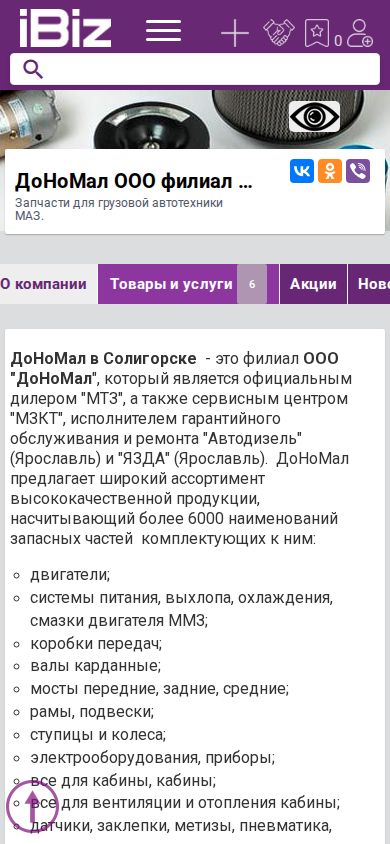Click the plus add icon
390x844 pixels.
(x=235, y=33)
